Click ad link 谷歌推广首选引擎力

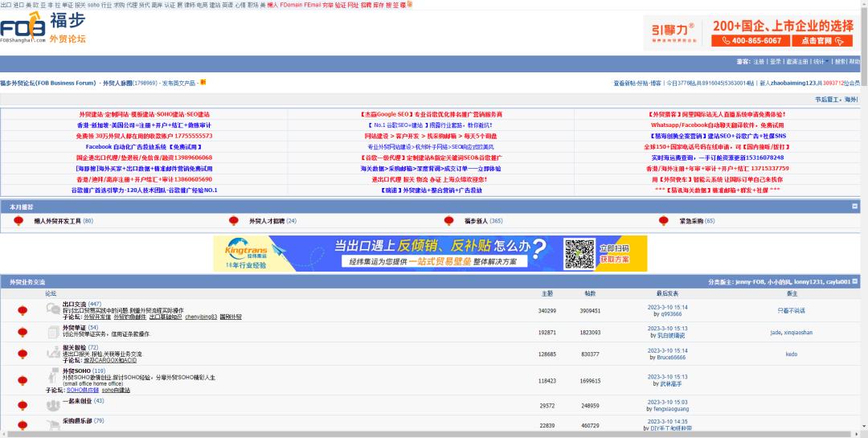click(144, 190)
